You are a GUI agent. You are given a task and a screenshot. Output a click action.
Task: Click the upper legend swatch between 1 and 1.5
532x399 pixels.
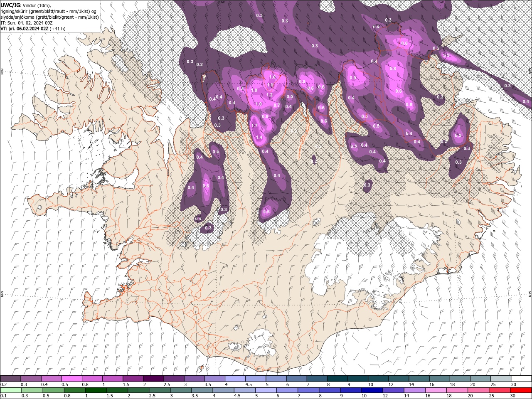click(x=113, y=379)
